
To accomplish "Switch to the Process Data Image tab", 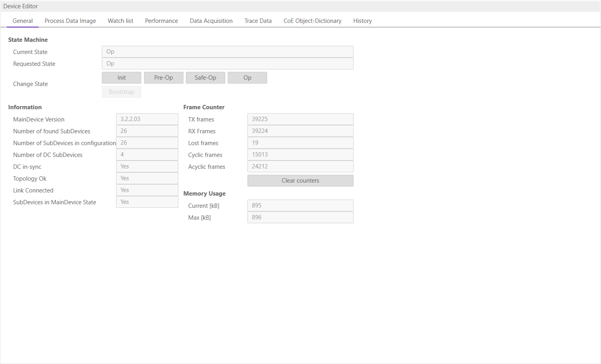I will pos(70,21).
